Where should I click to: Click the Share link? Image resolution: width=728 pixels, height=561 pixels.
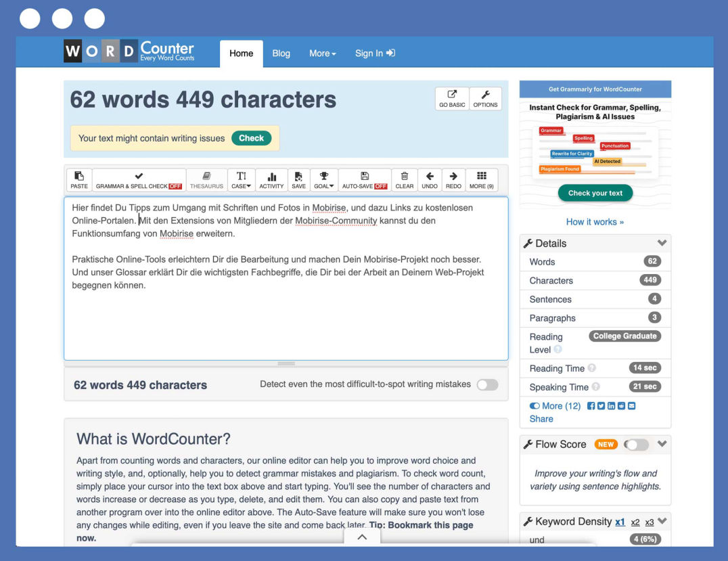(541, 419)
